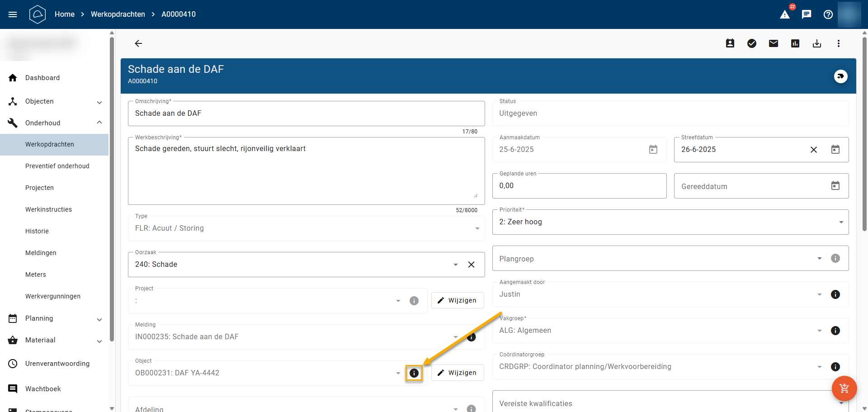Select Preventief onderhoud in sidebar
This screenshot has width=868, height=412.
point(57,166)
